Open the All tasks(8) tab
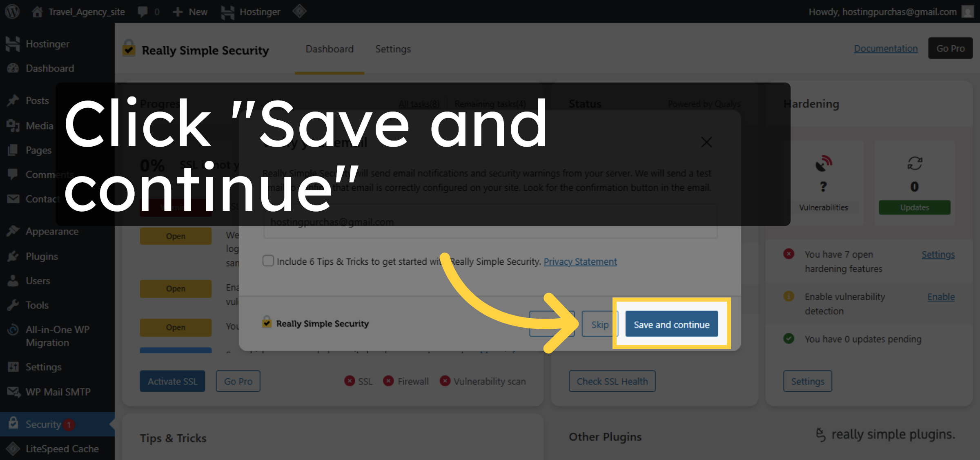Viewport: 980px width, 460px height. (418, 104)
